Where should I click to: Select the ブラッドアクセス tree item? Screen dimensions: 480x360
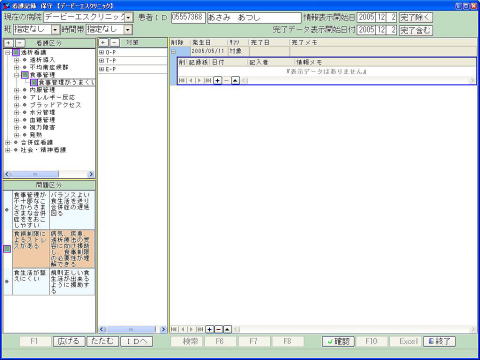click(55, 105)
